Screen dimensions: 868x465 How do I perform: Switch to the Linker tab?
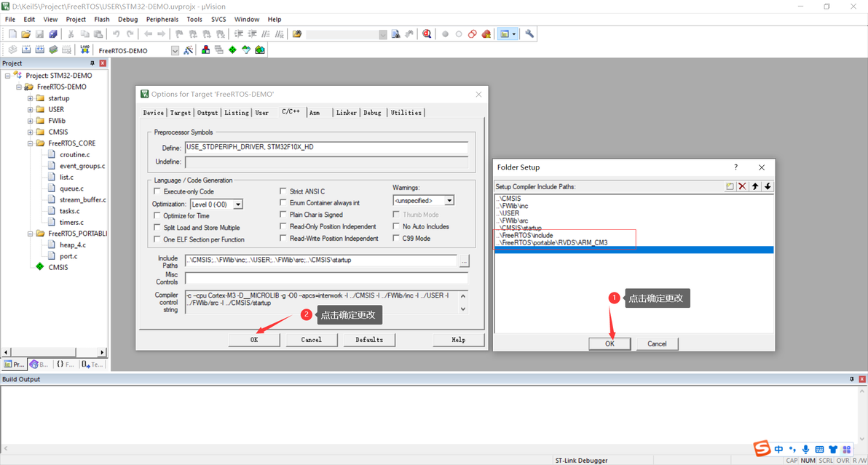coord(347,112)
